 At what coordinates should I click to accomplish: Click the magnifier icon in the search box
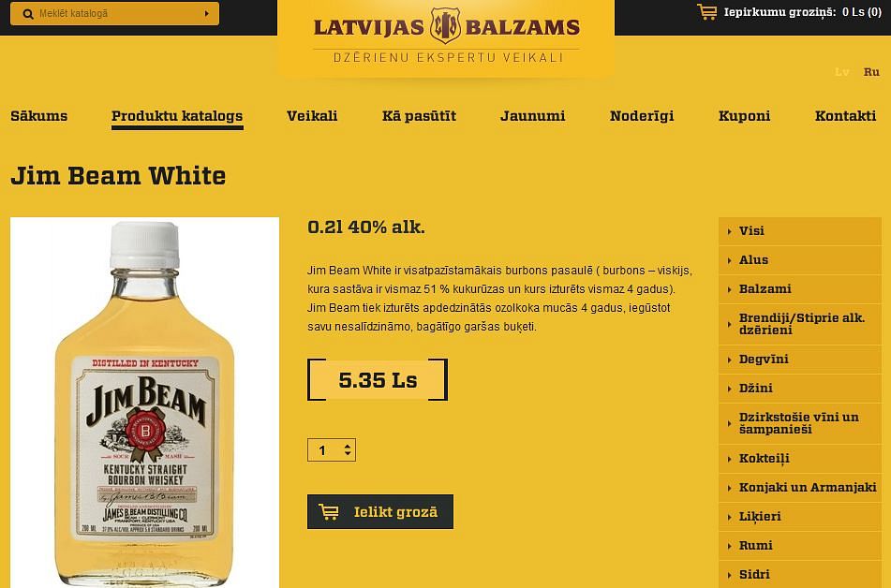[x=28, y=14]
